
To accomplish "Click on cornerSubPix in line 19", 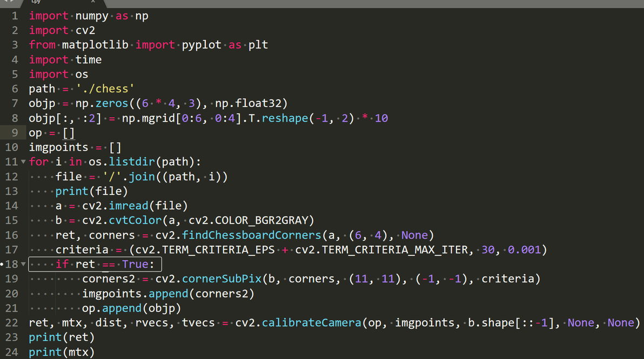I will point(222,279).
